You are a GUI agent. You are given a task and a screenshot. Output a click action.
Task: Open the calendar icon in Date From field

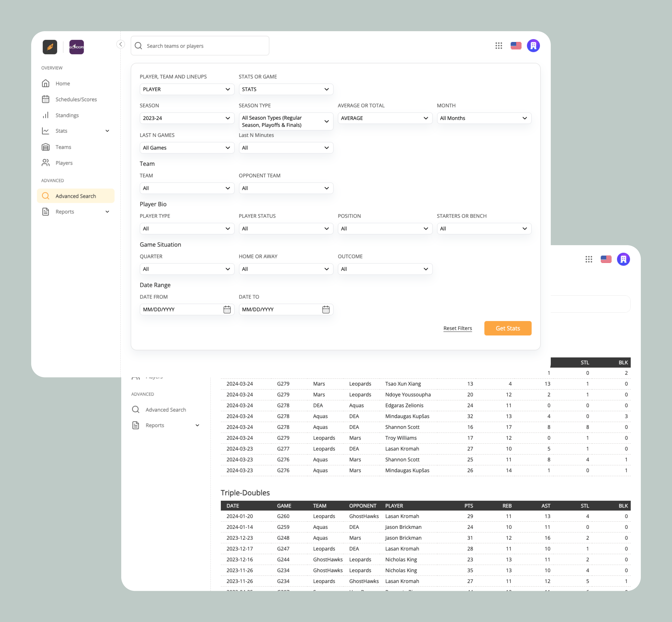tap(227, 309)
